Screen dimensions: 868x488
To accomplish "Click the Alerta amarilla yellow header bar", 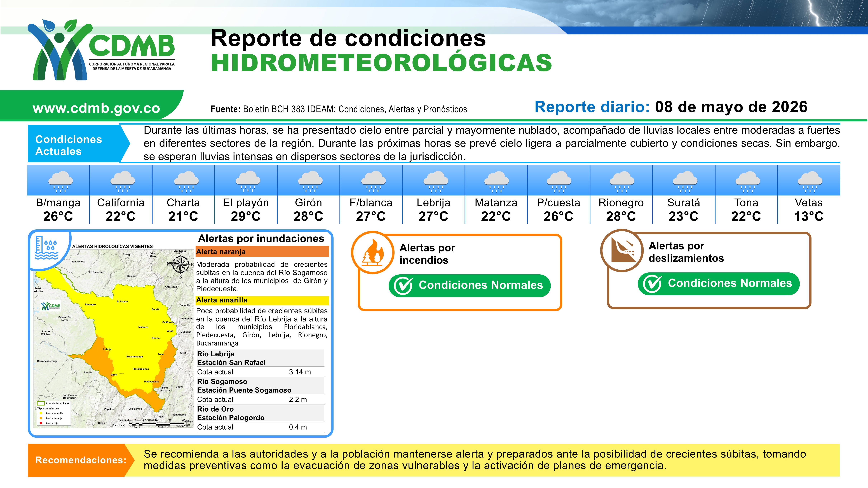I will click(x=262, y=300).
